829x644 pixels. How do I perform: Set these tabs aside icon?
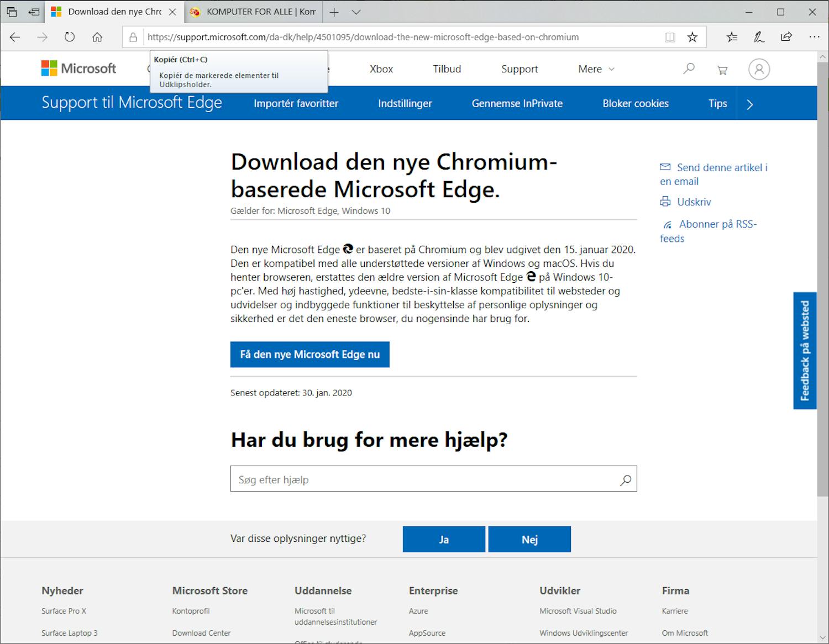click(34, 12)
